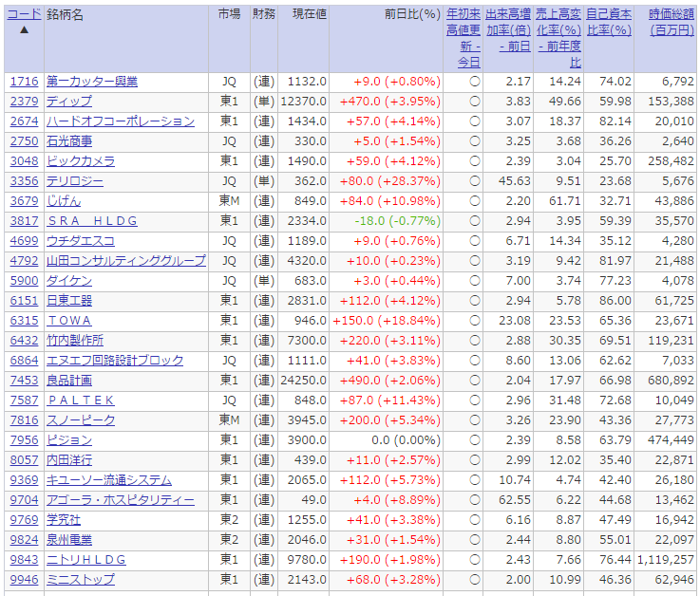Open ＴＯＷＡ company page

(x=69, y=321)
